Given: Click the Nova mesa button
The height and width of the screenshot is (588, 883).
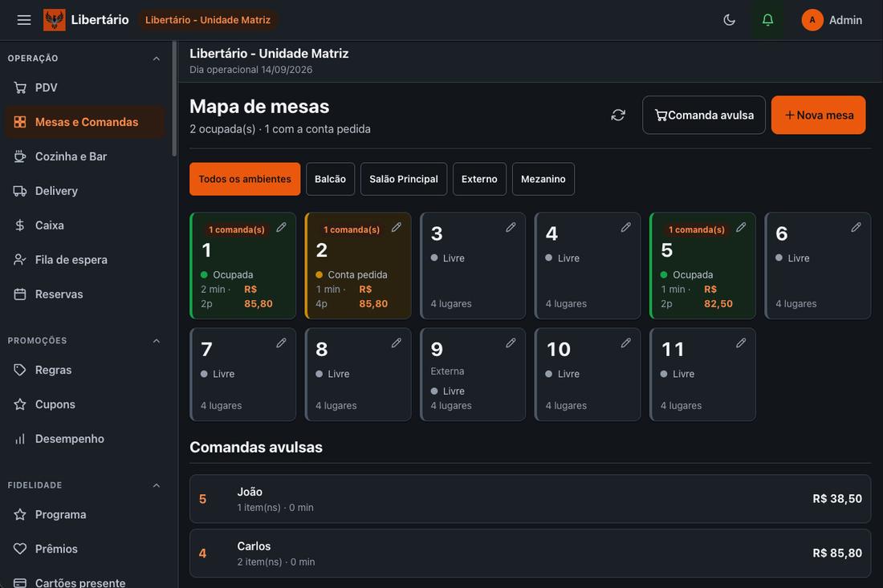Looking at the screenshot, I should 818,116.
